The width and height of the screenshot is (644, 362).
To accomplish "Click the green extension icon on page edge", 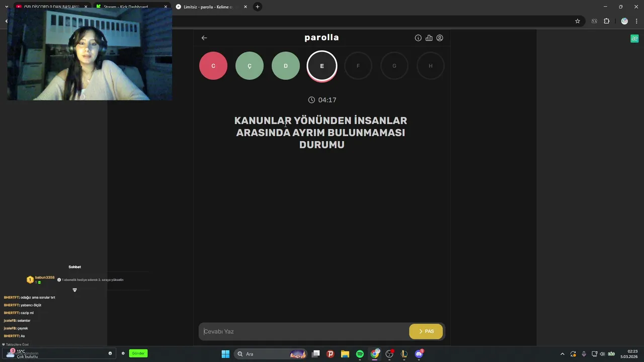I will (634, 39).
